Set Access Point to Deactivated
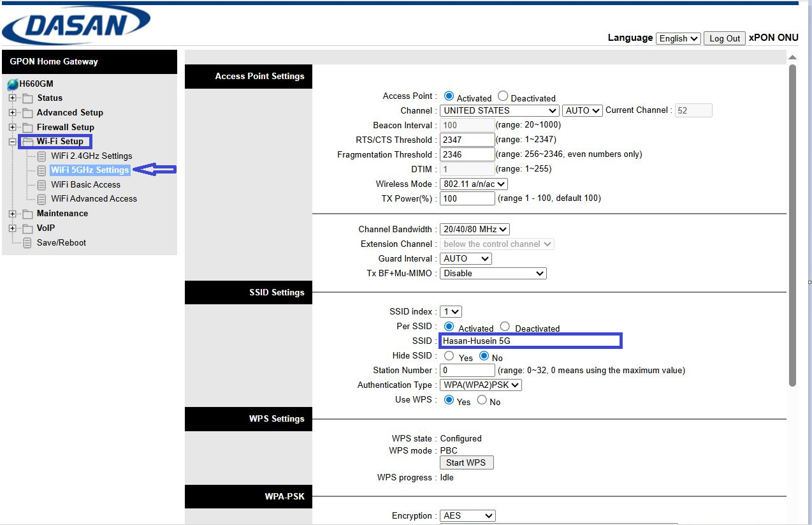The height and width of the screenshot is (525, 812). [503, 96]
